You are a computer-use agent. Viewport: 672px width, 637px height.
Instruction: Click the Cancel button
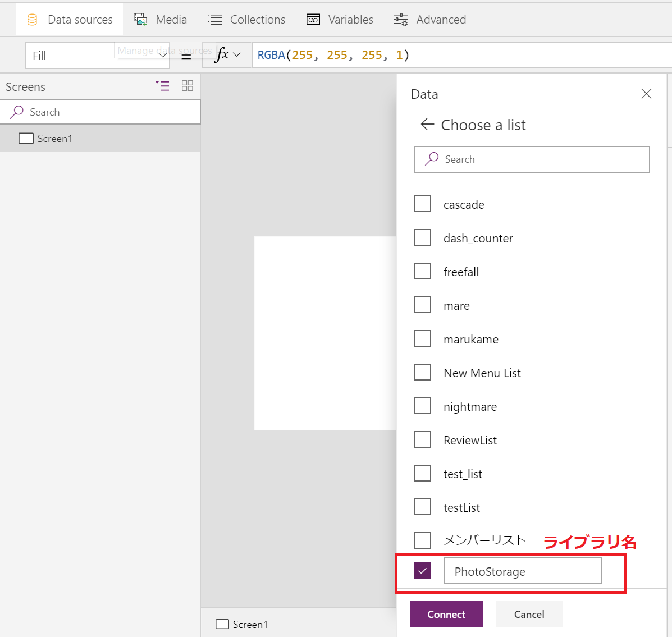(x=529, y=615)
